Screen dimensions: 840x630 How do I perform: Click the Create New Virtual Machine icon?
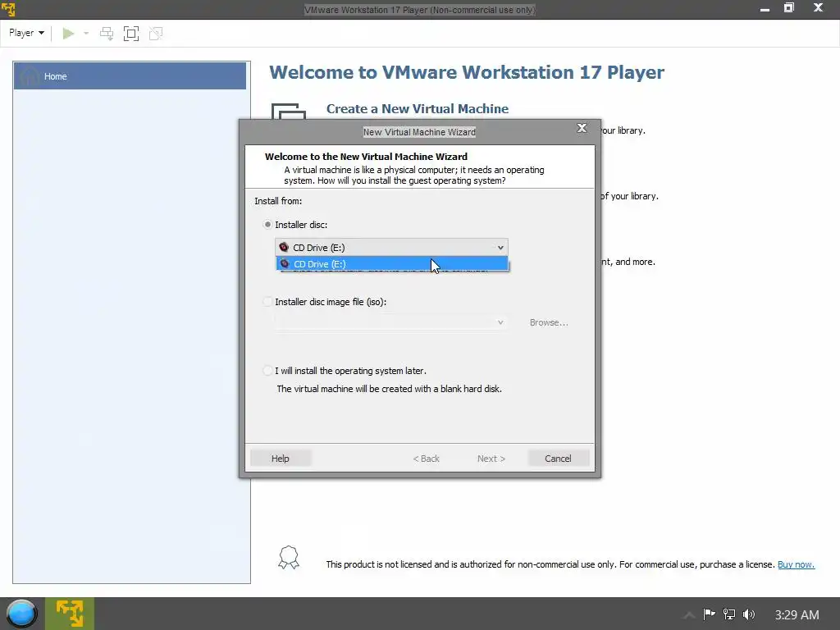tap(289, 111)
